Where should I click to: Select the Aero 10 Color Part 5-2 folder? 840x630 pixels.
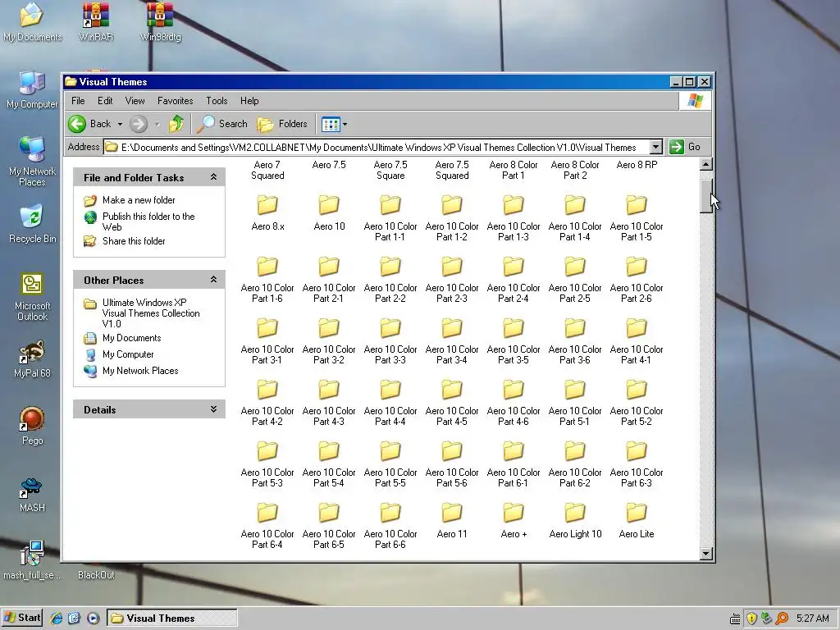click(x=637, y=404)
